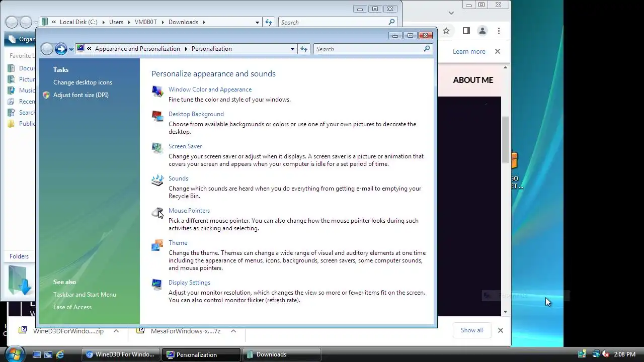Viewport: 644px width, 362px height.
Task: Switch to WineD3D For Windows taskbar button
Action: (121, 354)
